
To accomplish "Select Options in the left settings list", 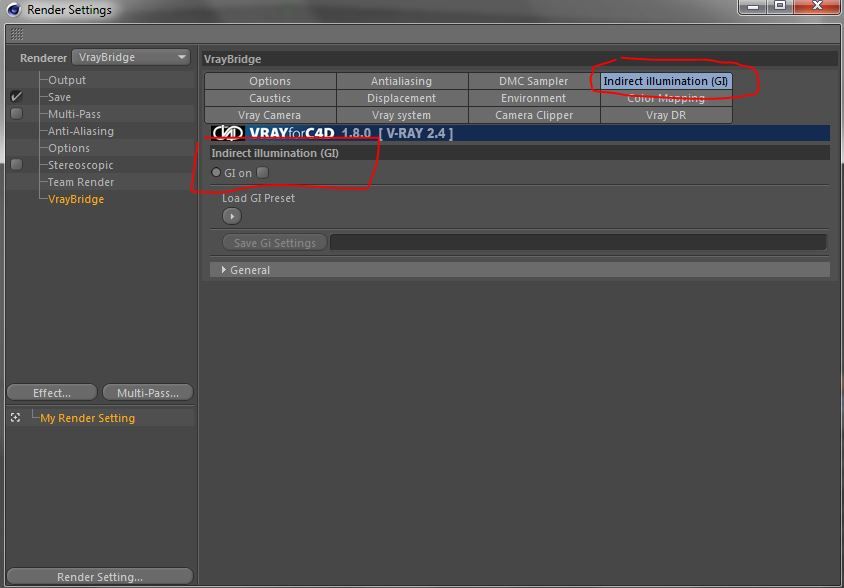I will (69, 148).
